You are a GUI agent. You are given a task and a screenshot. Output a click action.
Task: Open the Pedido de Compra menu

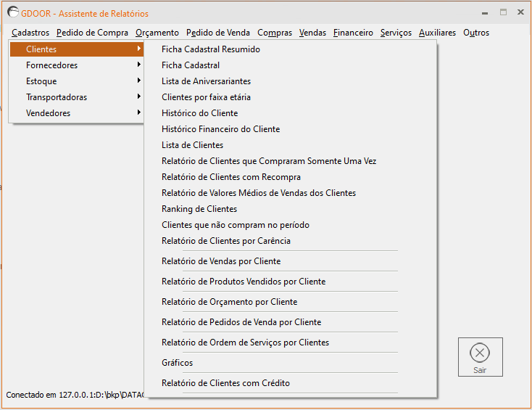tap(92, 33)
